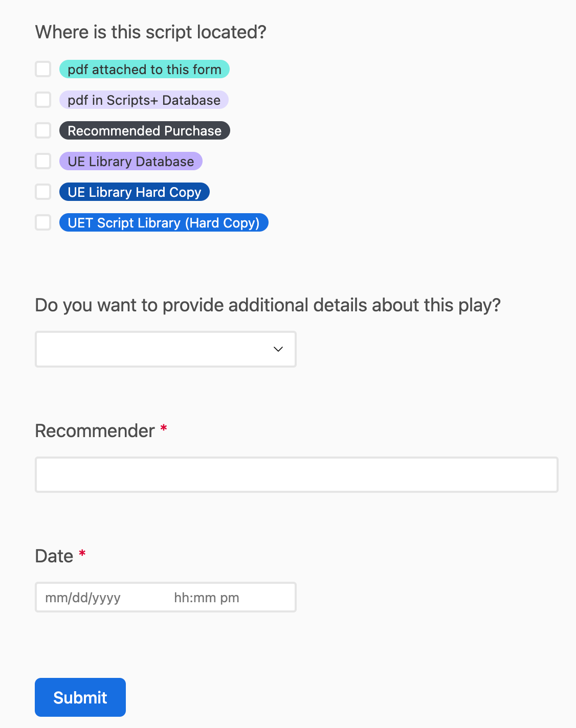Check the 'pdf attached to this form' checkbox
This screenshot has height=728, width=576.
[43, 69]
